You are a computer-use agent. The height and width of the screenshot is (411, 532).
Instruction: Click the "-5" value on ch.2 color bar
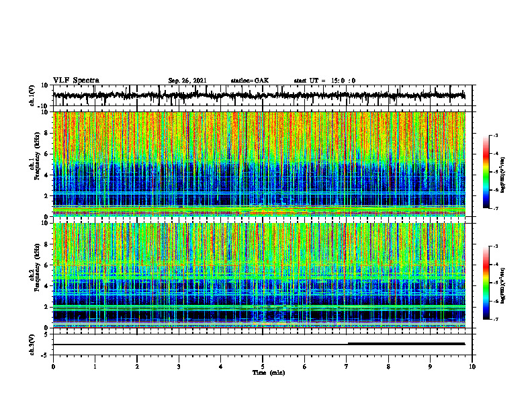tap(496, 283)
